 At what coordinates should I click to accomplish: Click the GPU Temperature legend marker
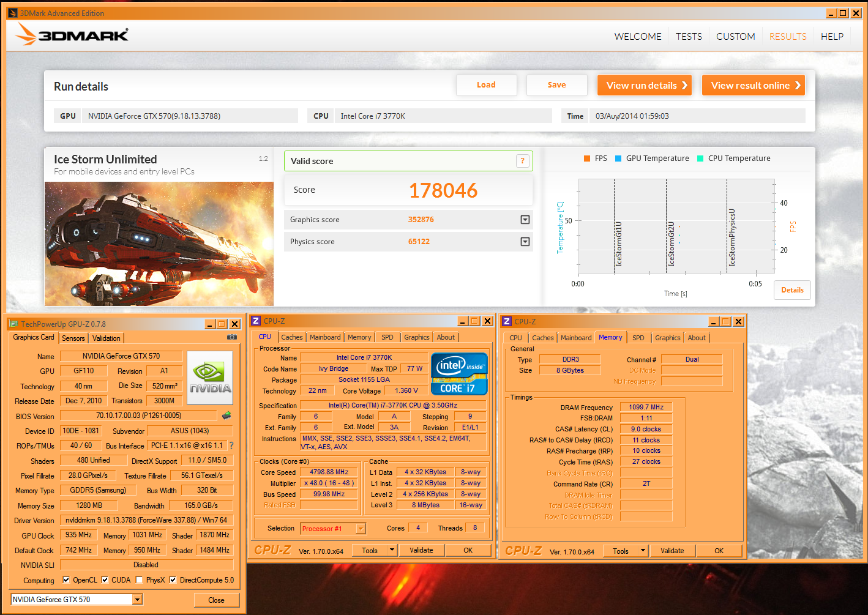[618, 158]
